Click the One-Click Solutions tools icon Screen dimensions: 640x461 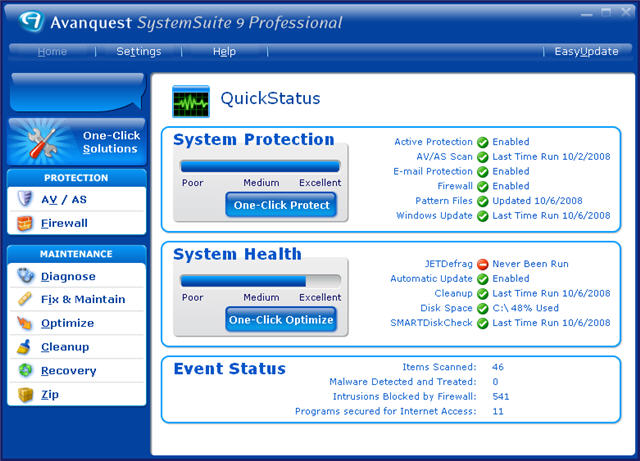point(38,142)
